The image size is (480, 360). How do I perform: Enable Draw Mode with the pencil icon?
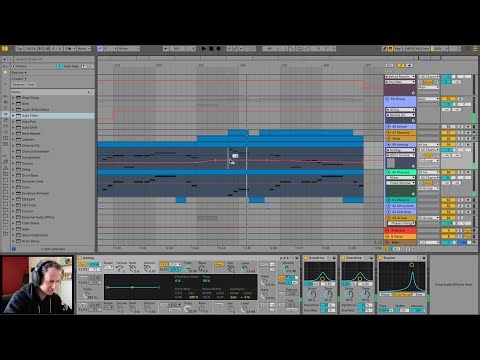pos(384,49)
